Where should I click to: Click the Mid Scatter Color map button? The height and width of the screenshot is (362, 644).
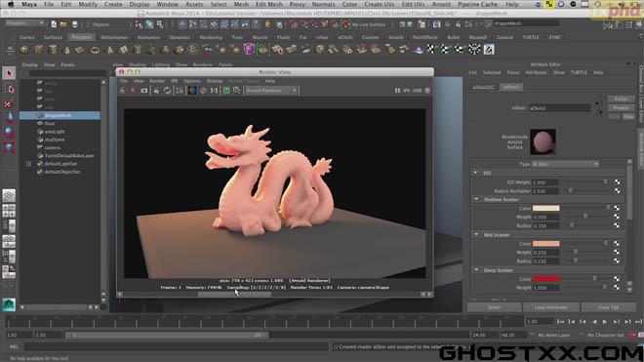coord(617,244)
